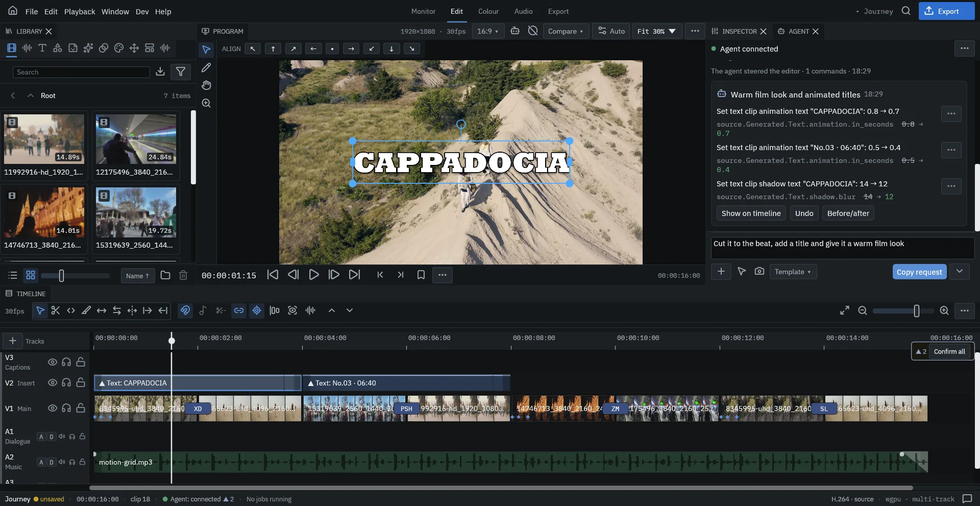Viewport: 980px width, 506px height.
Task: Click the play button in transport controls
Action: pos(314,275)
